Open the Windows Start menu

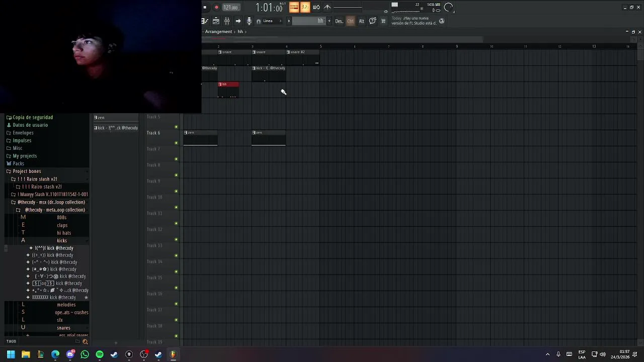[x=11, y=354]
